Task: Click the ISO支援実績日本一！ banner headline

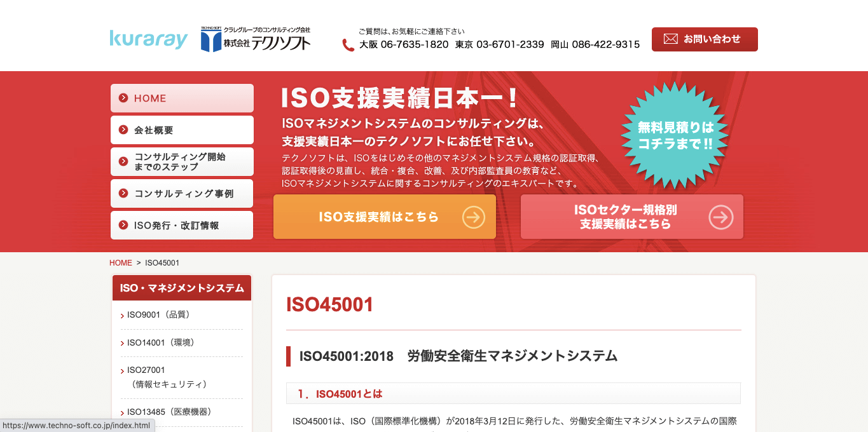Action: [x=401, y=98]
